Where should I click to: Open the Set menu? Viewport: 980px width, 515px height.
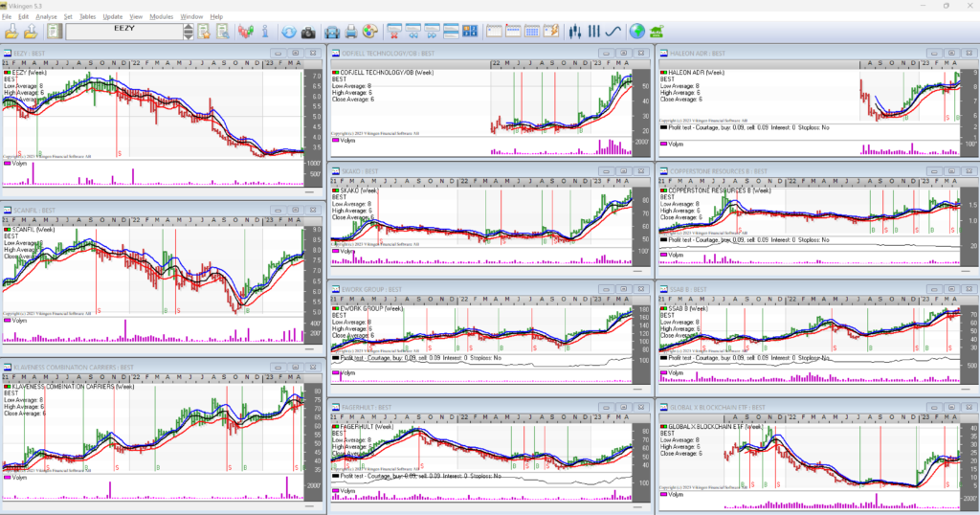point(68,17)
